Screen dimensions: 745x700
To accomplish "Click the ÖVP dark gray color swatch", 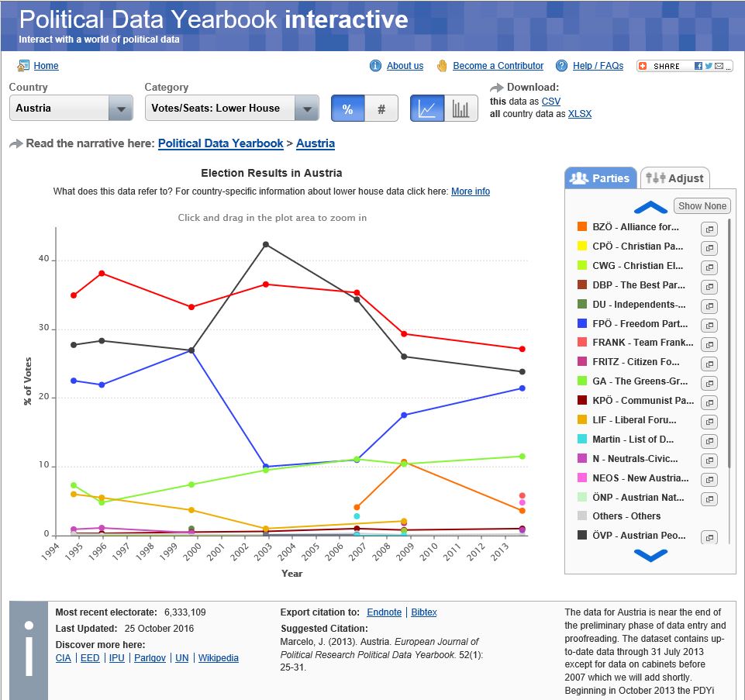I will tap(582, 535).
